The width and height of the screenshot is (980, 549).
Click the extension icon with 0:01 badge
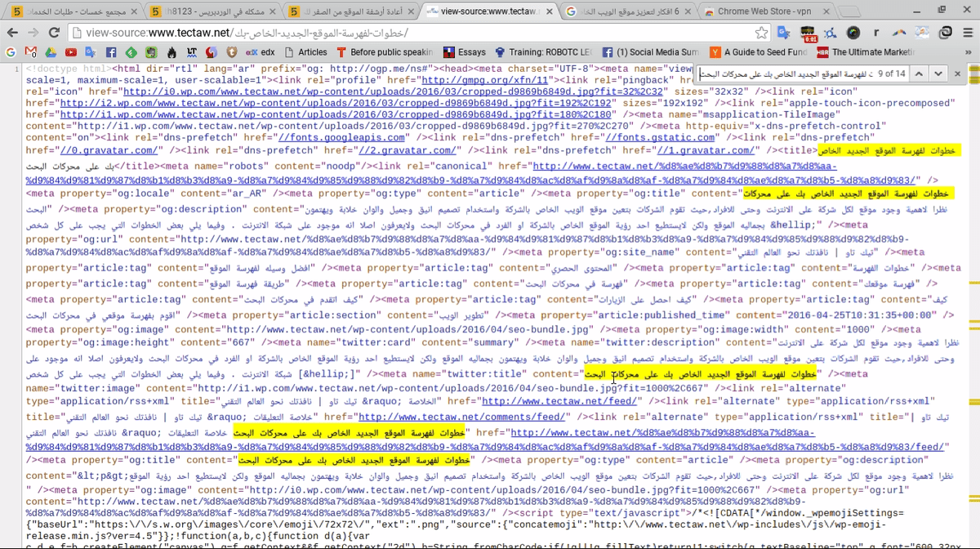click(x=809, y=33)
